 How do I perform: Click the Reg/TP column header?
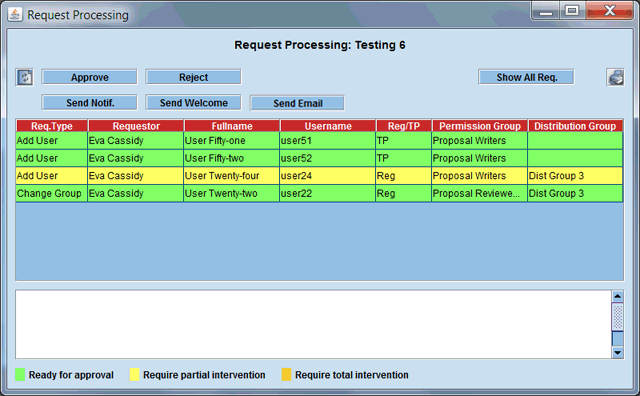tap(404, 126)
